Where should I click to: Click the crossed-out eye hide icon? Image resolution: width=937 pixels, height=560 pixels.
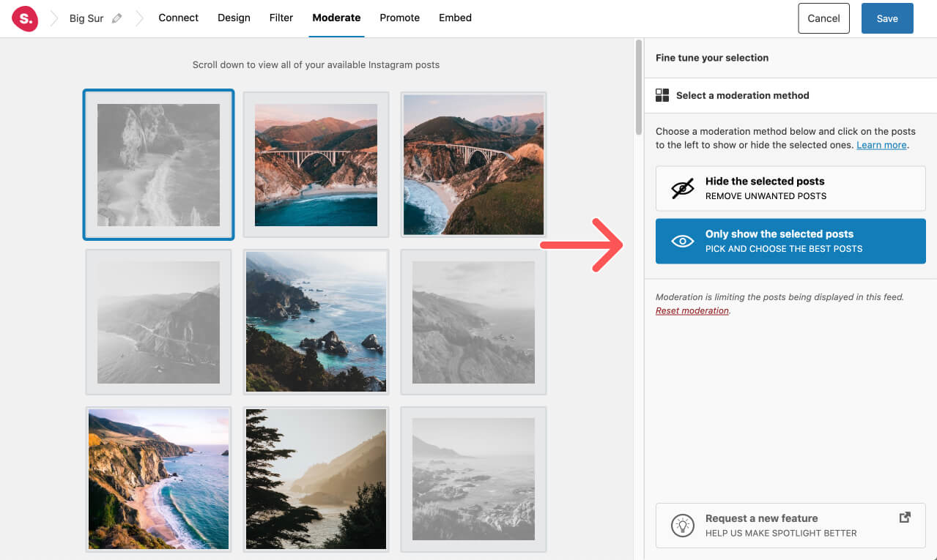(682, 188)
